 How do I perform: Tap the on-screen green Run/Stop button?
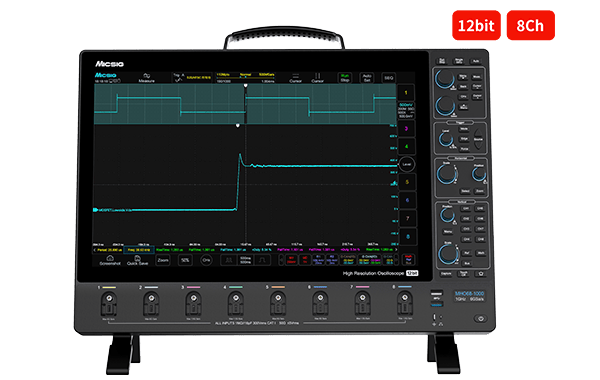tap(345, 78)
